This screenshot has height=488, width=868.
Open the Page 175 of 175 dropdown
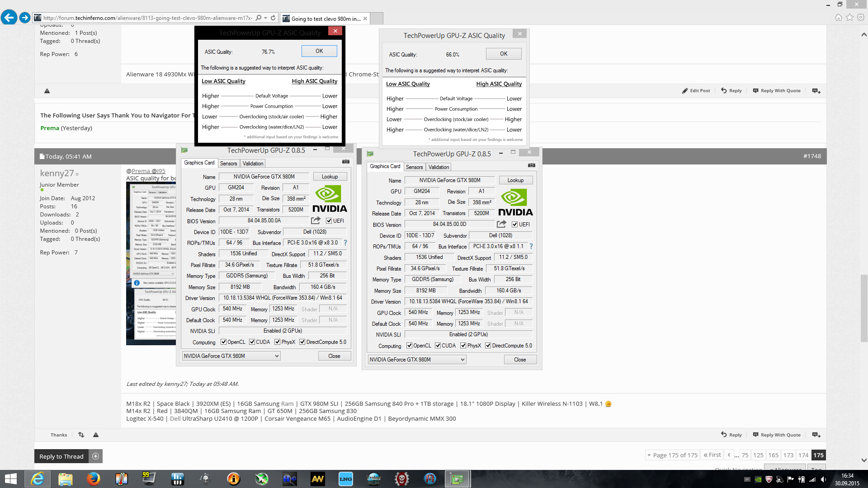pos(672,455)
